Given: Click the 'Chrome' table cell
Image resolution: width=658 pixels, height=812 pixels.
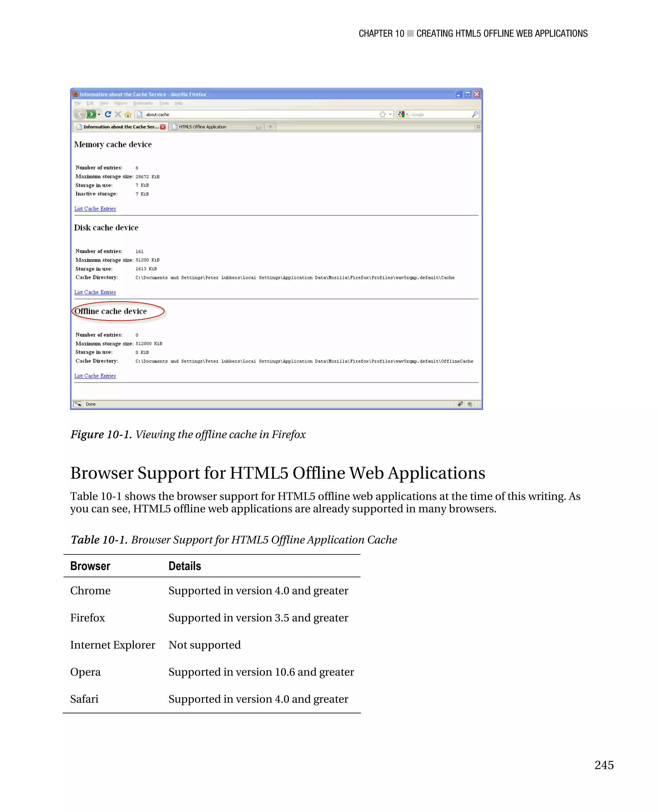Looking at the screenshot, I should [x=90, y=591].
